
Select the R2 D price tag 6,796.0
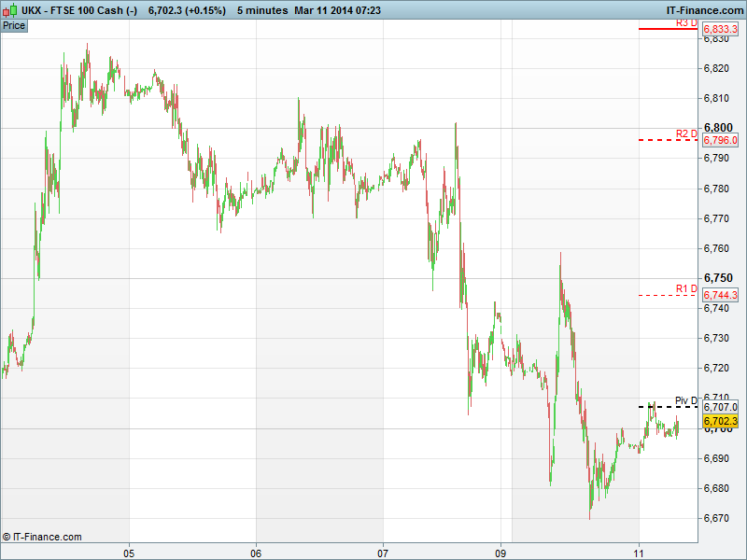(720, 140)
